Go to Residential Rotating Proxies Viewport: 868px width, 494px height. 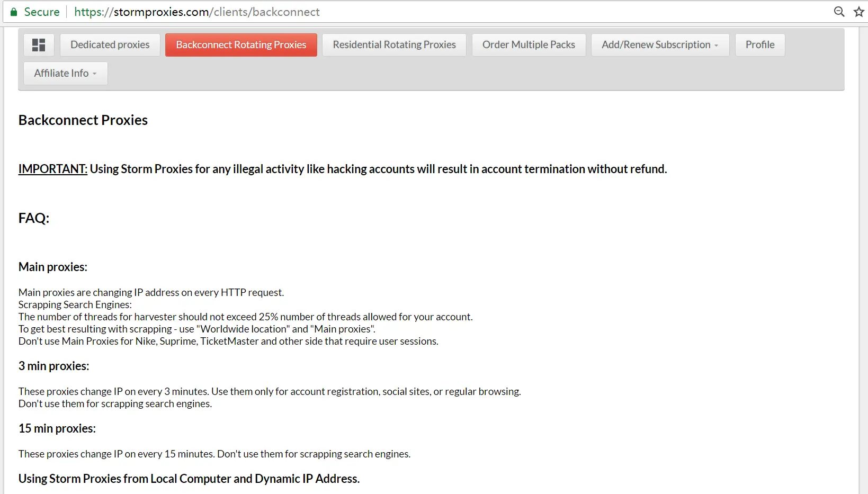pyautogui.click(x=394, y=45)
